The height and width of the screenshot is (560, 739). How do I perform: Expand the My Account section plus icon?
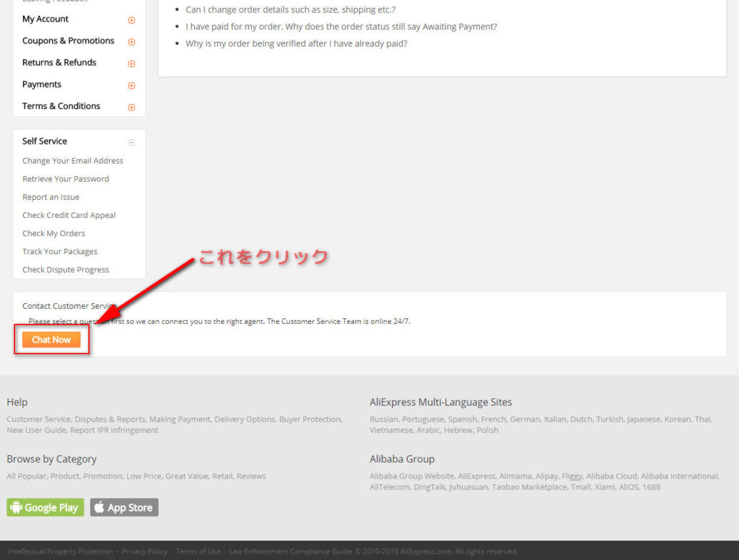click(131, 20)
